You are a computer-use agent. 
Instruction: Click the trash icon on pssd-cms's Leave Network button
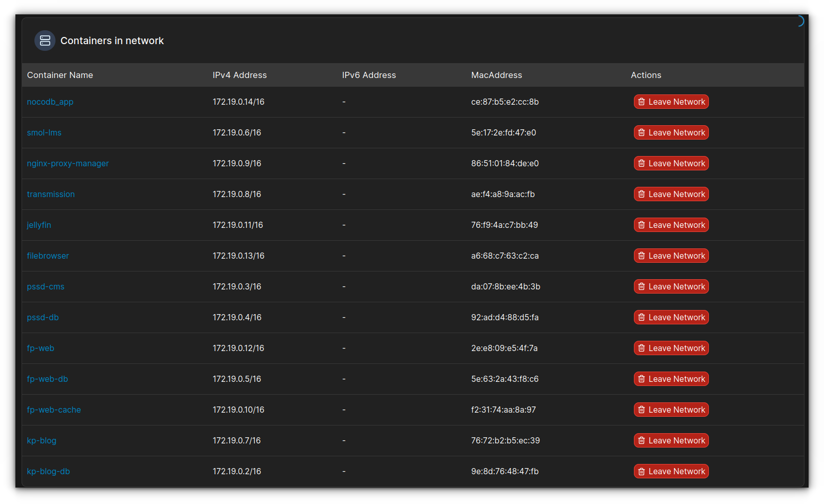coord(642,286)
